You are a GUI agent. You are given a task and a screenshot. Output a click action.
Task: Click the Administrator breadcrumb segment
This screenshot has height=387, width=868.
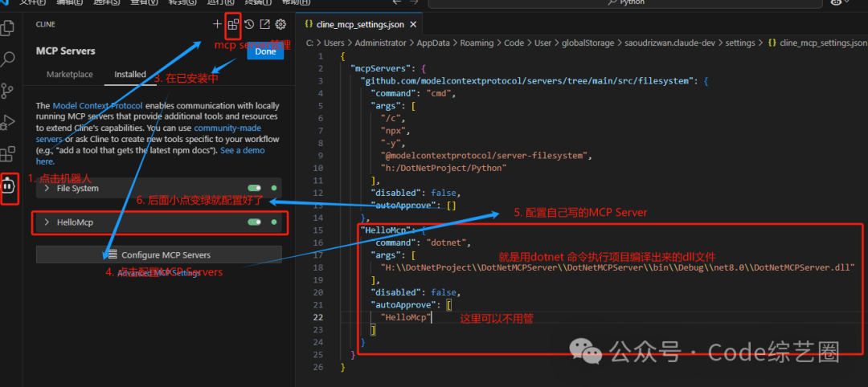(380, 43)
